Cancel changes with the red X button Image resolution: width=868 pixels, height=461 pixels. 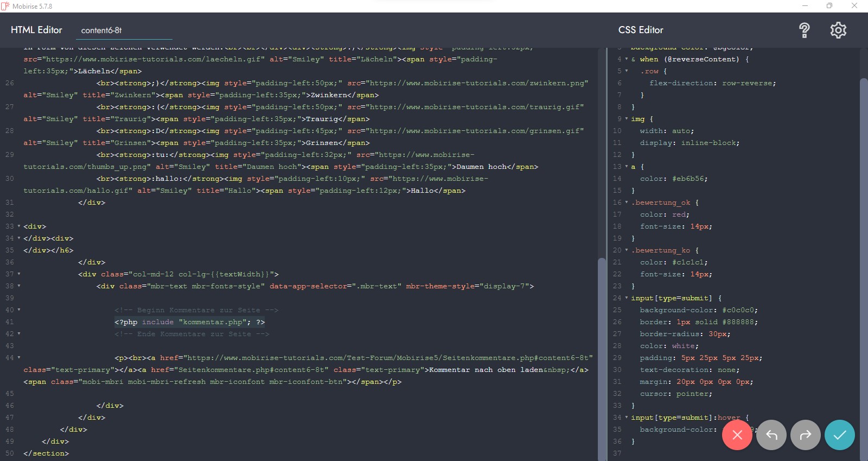pyautogui.click(x=737, y=435)
